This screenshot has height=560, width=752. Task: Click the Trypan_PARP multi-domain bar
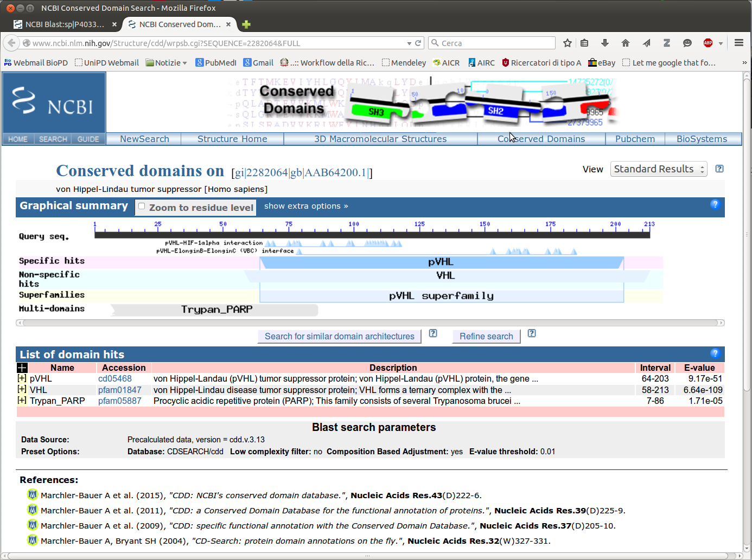[215, 310]
